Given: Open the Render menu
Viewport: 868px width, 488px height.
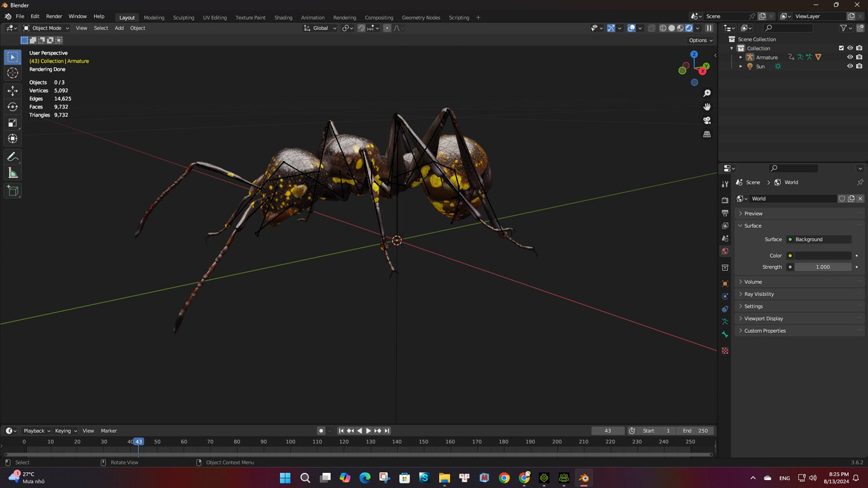Looking at the screenshot, I should pyautogui.click(x=54, y=16).
